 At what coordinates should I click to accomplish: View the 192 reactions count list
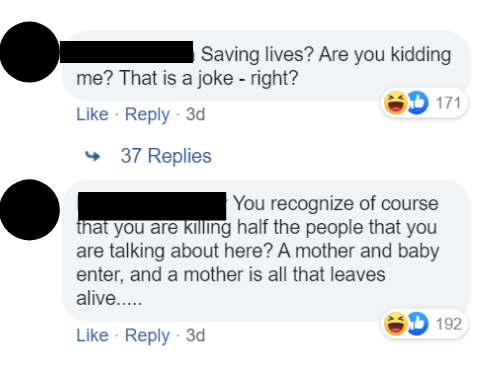(449, 324)
